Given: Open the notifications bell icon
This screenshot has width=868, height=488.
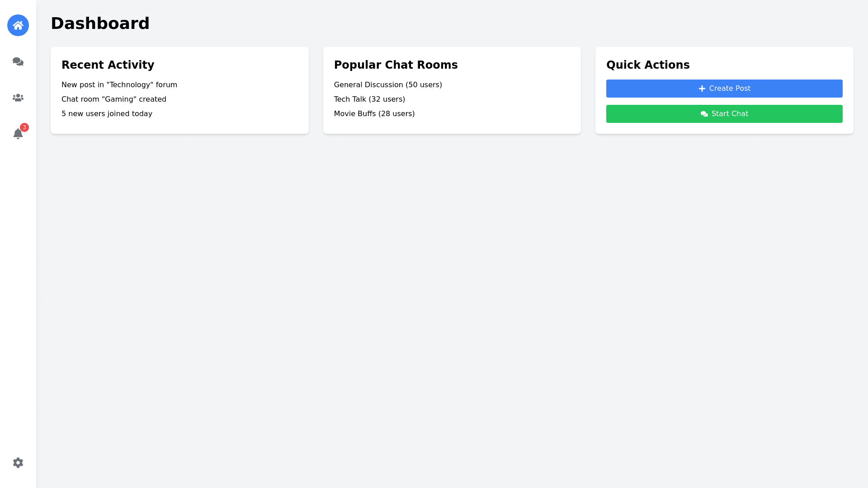Looking at the screenshot, I should 18,134.
